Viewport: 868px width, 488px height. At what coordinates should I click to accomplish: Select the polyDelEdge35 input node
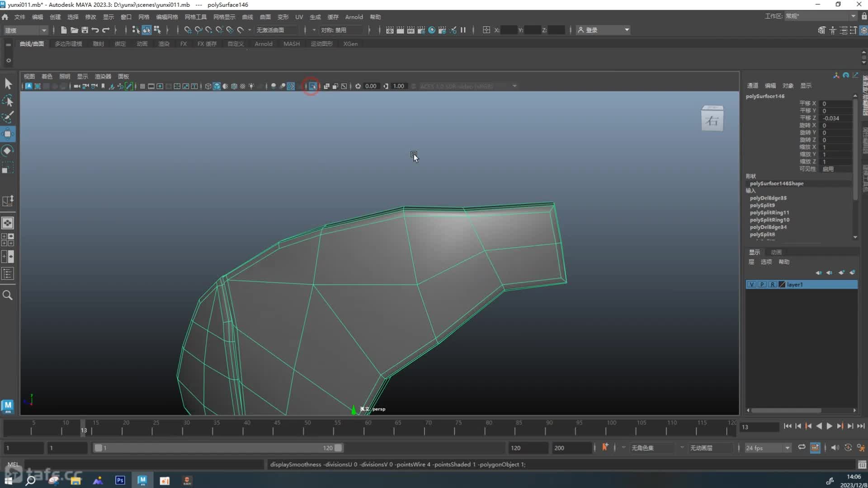coord(768,198)
